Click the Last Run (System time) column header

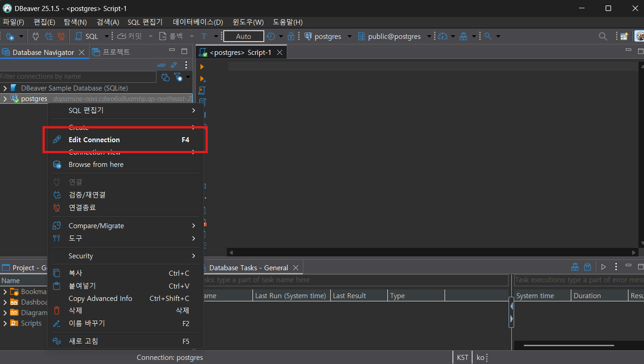291,296
